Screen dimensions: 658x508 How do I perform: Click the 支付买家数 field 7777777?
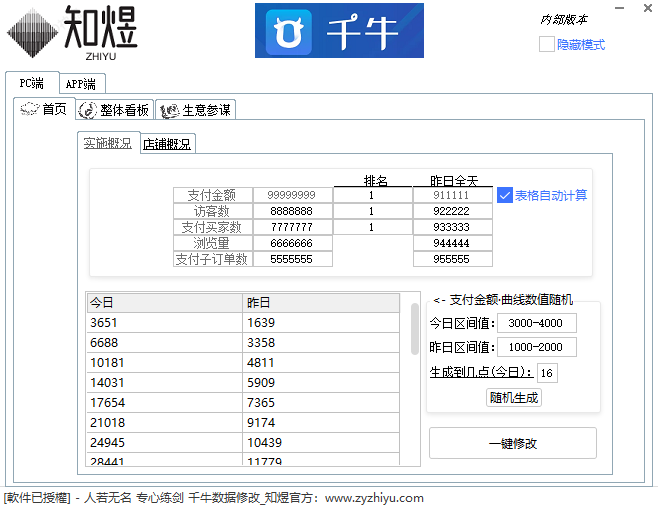[292, 227]
